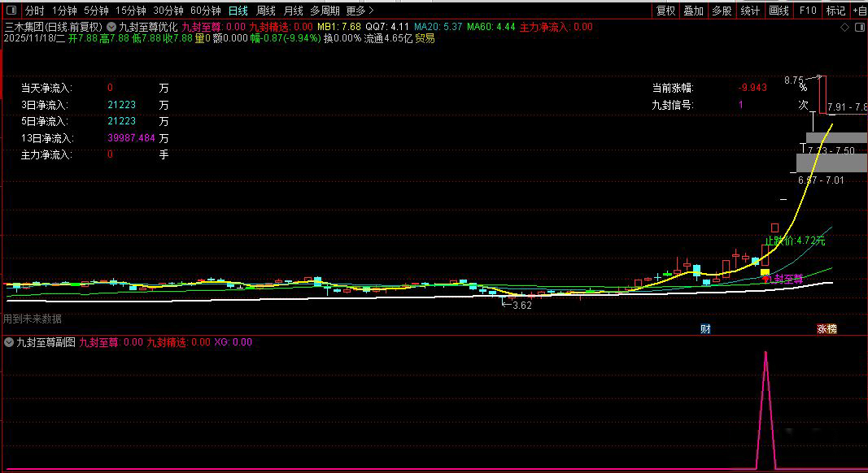
Task: Click the 叠加 overlay button
Action: [693, 11]
